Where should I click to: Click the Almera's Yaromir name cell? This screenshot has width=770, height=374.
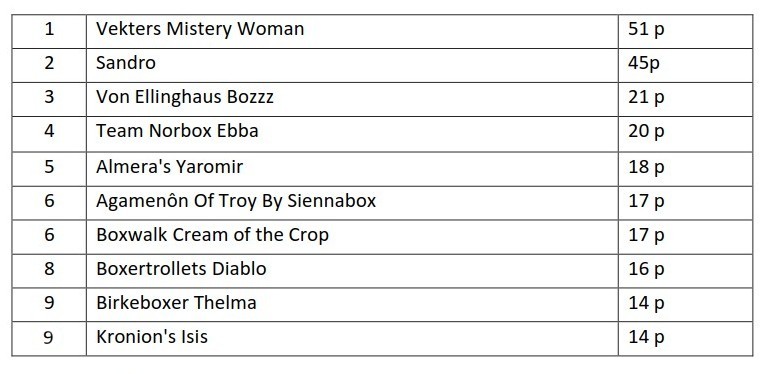(x=352, y=169)
